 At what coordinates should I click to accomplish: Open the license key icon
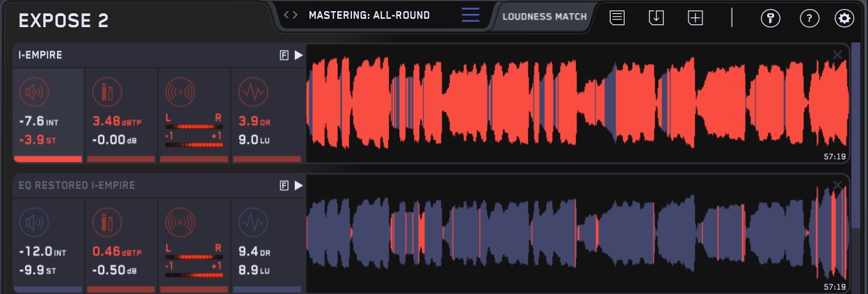(770, 19)
